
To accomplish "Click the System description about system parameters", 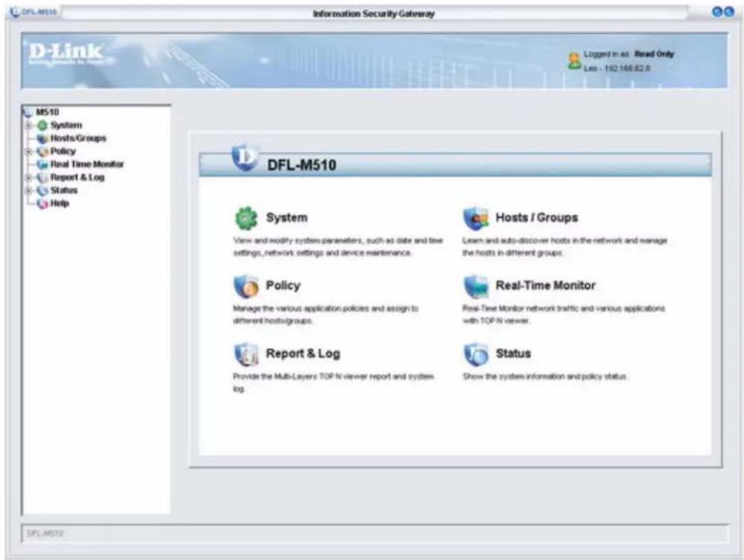I will (x=338, y=247).
